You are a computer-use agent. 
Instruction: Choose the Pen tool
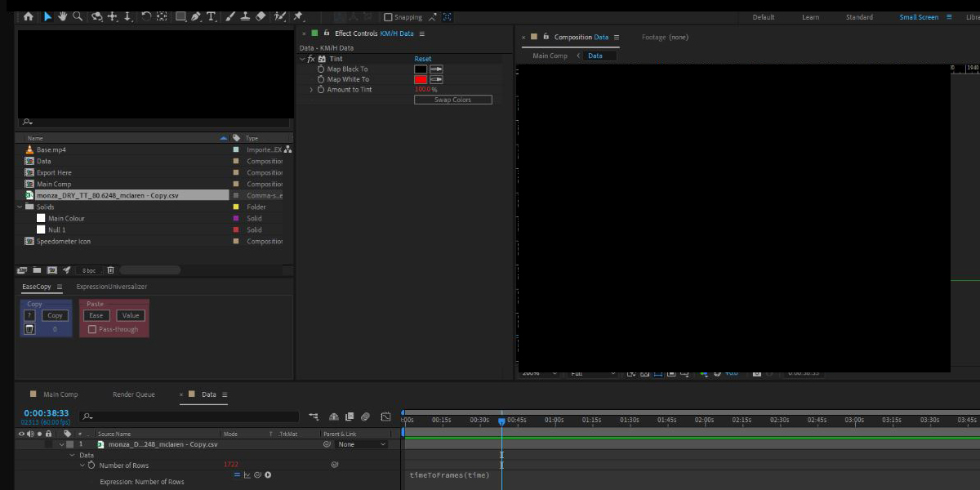tap(196, 16)
